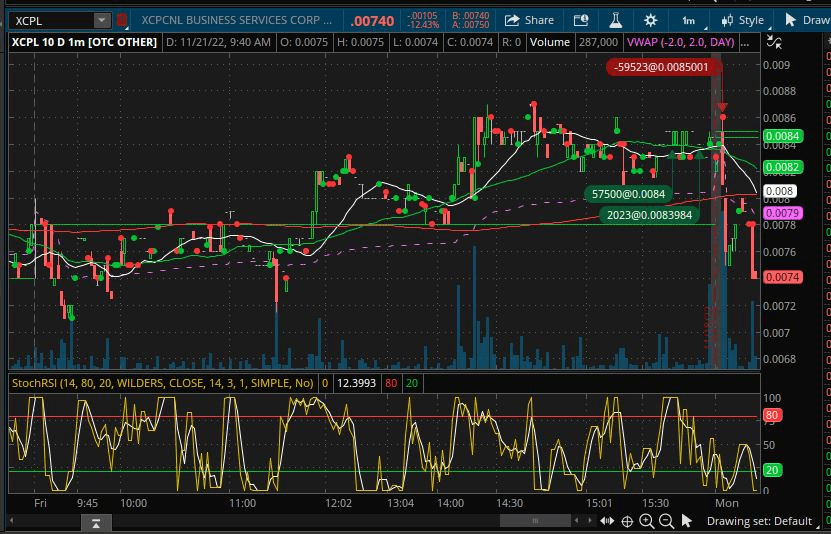Click the zoom in magnifier icon

click(646, 520)
